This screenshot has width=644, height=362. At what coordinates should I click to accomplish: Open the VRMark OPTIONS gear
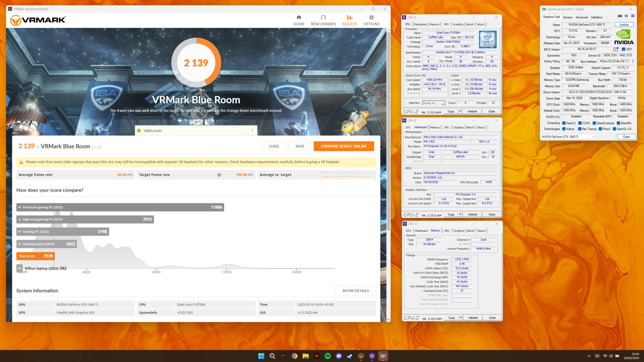coord(371,20)
